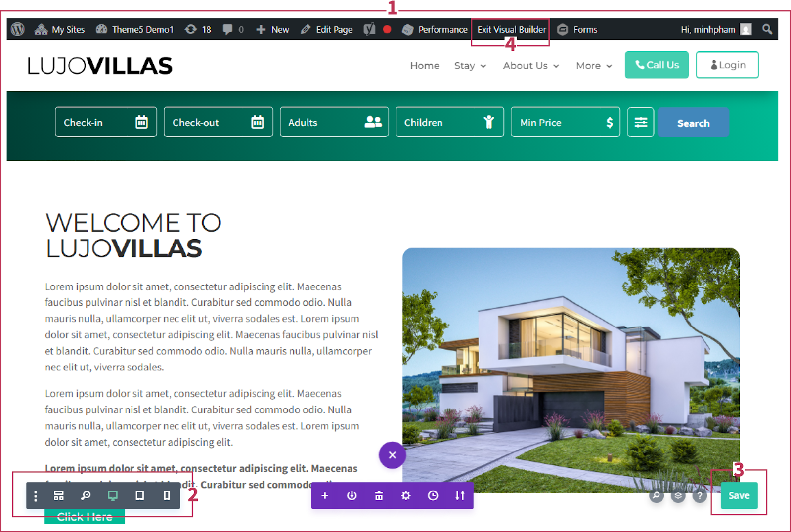This screenshot has height=532, width=791.
Task: Open the Forms menu in the admin bar
Action: click(x=577, y=29)
